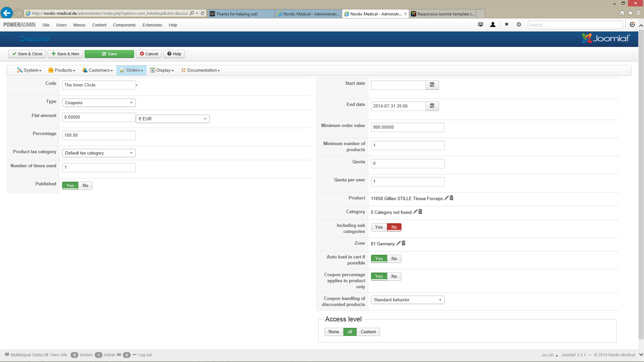Click the pencil icon to edit Product
This screenshot has height=362, width=644.
pyautogui.click(x=446, y=198)
